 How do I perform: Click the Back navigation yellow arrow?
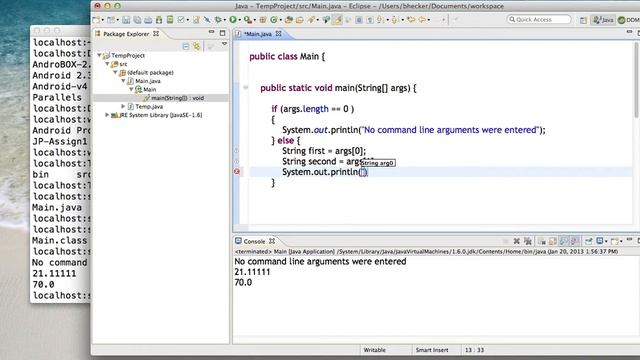coord(422,20)
